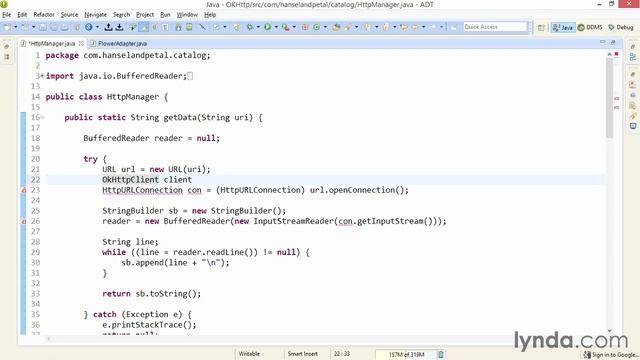
Task: Switch to the Debug perspective
Action: (x=621, y=27)
